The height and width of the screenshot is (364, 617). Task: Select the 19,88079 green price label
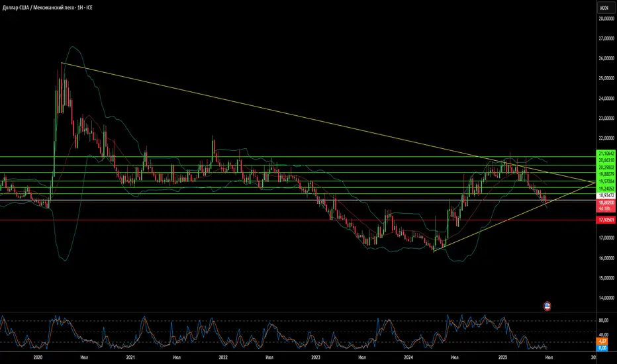606,174
